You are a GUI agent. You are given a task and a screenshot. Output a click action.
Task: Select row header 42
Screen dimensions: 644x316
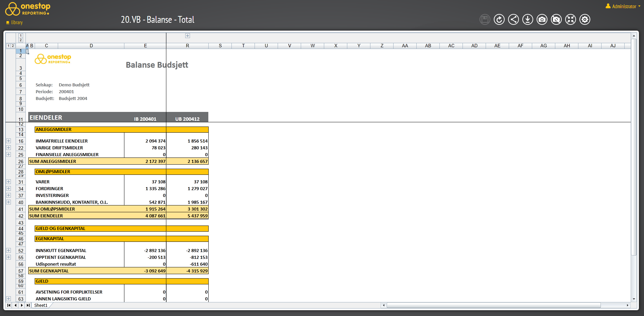click(x=21, y=216)
